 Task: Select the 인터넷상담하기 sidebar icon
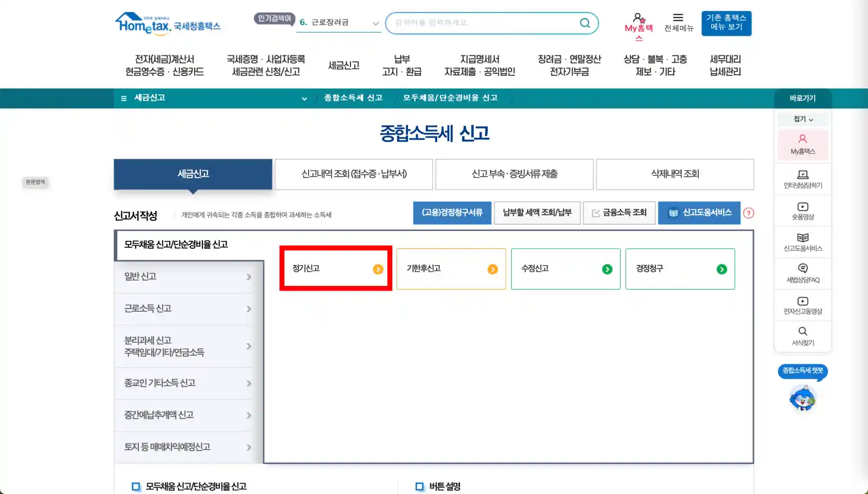(802, 179)
